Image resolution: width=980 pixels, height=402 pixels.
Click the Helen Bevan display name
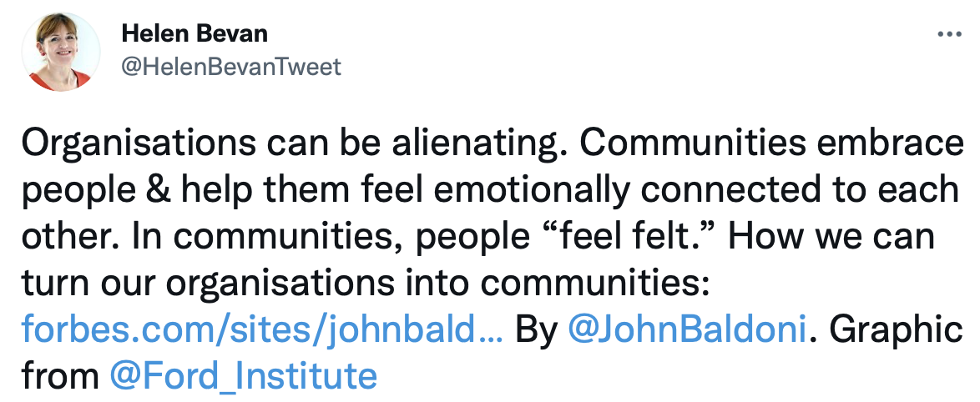[x=194, y=33]
